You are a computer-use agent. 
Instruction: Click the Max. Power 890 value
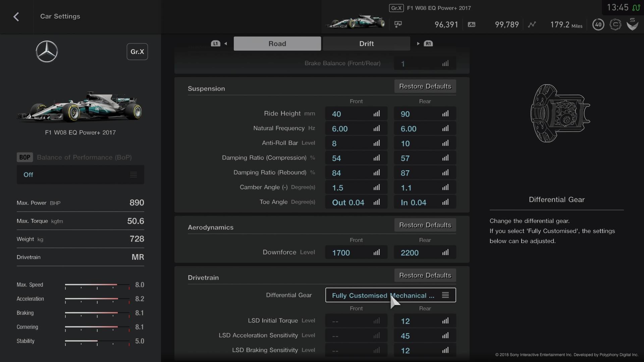point(137,202)
